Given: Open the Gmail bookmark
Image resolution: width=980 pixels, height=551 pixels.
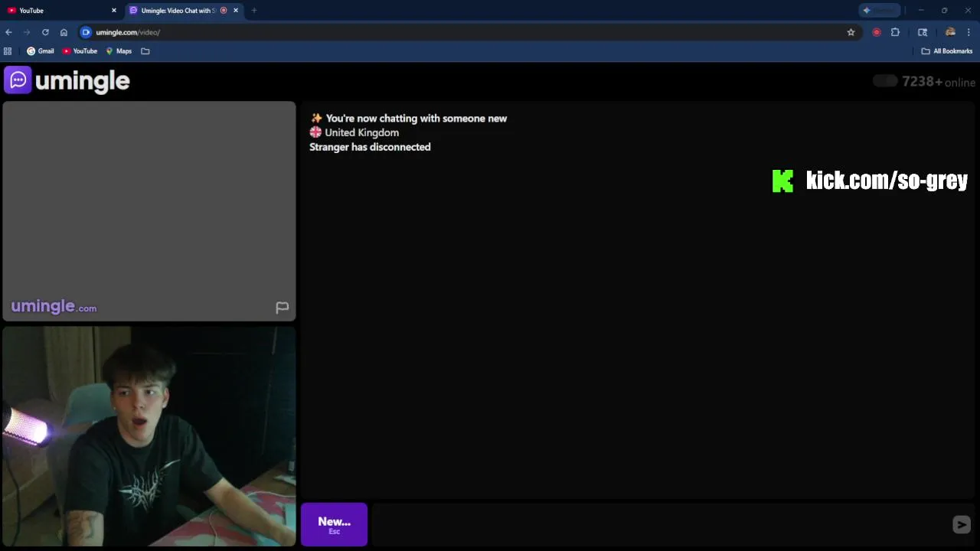Looking at the screenshot, I should [41, 51].
